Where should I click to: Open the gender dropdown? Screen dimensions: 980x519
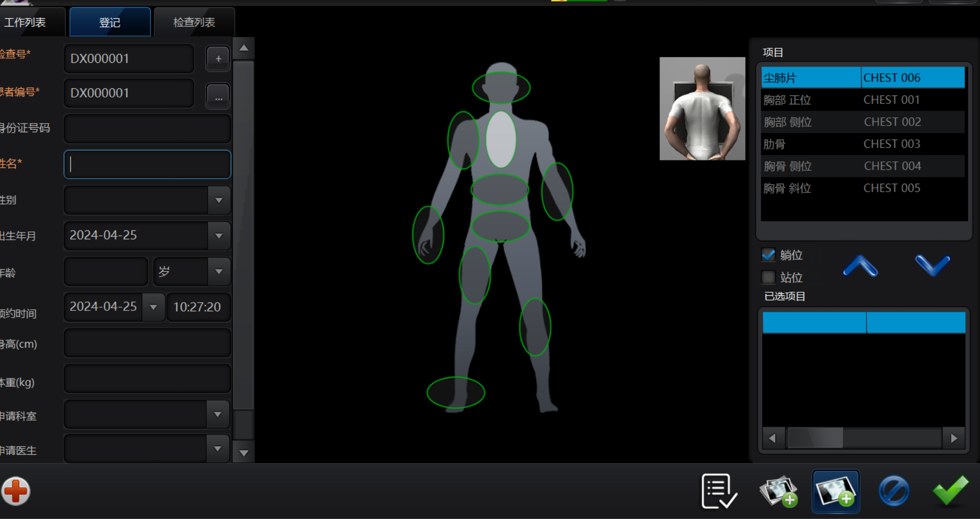point(219,200)
